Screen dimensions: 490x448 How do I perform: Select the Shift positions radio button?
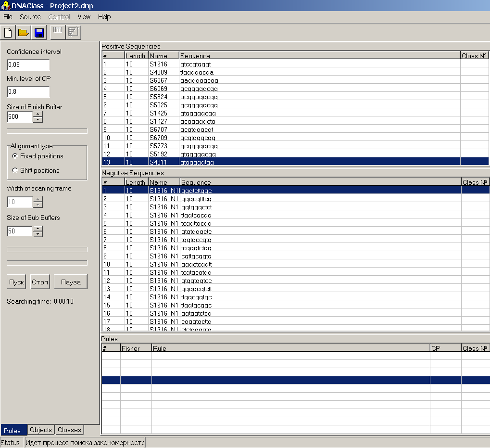15,171
